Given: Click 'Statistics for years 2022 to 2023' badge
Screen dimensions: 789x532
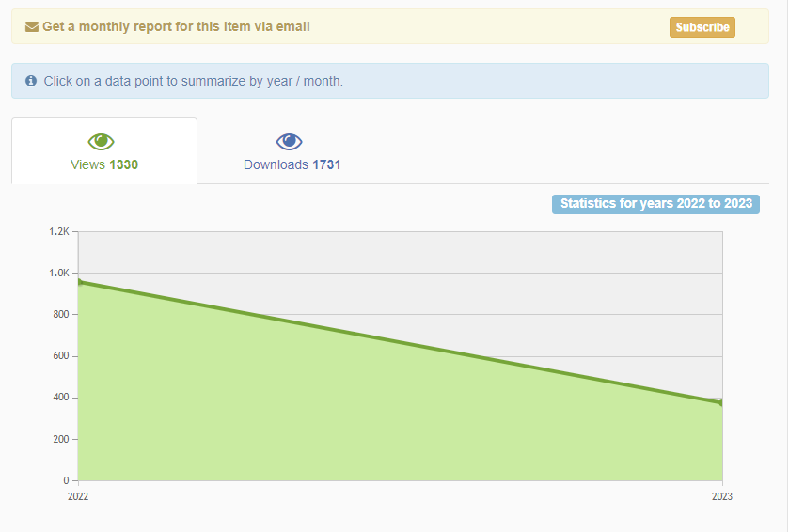Looking at the screenshot, I should coord(655,204).
